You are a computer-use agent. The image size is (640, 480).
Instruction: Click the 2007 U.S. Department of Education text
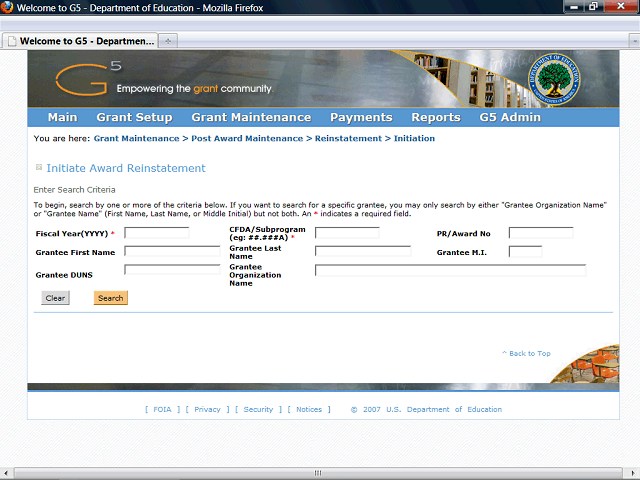(x=432, y=409)
